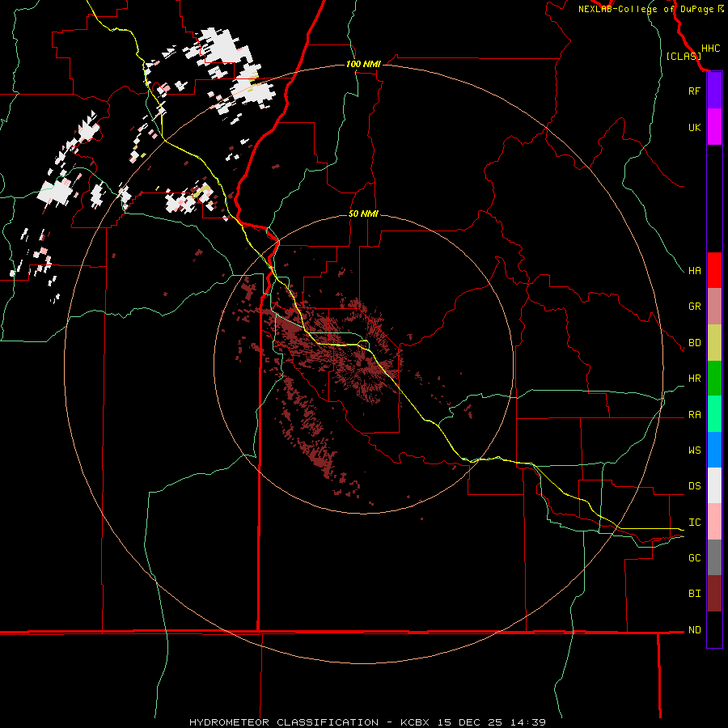Click the RF legend label text
This screenshot has height=728, width=728.
pos(694,91)
